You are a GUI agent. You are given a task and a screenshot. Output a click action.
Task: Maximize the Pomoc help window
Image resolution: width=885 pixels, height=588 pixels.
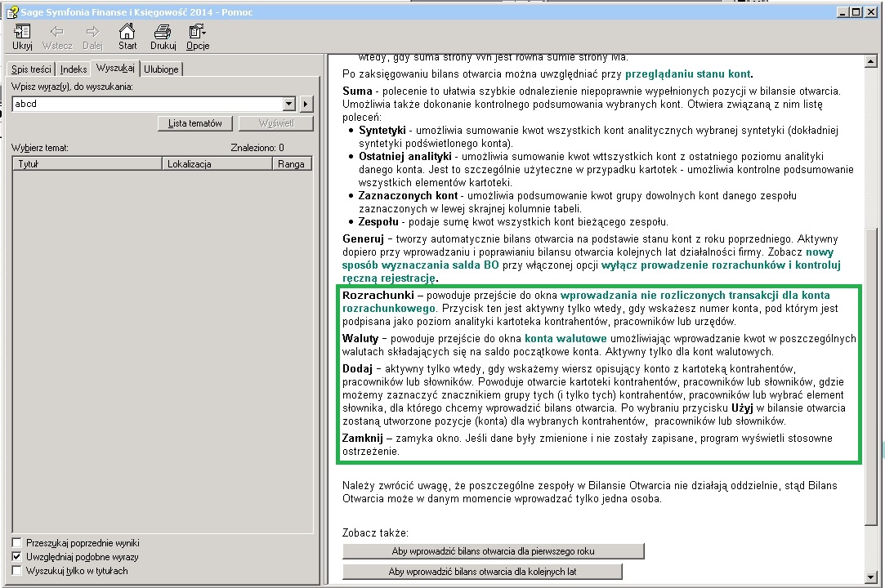pos(856,12)
